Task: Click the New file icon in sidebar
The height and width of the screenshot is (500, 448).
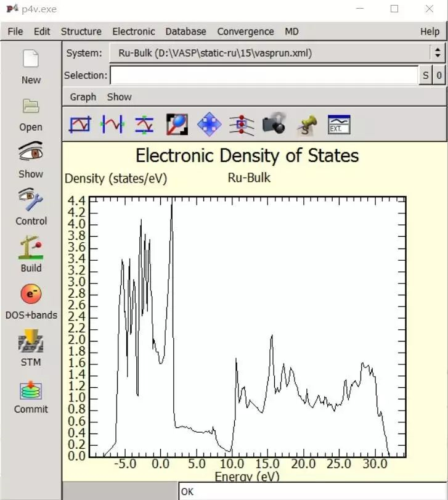Action: (x=31, y=60)
